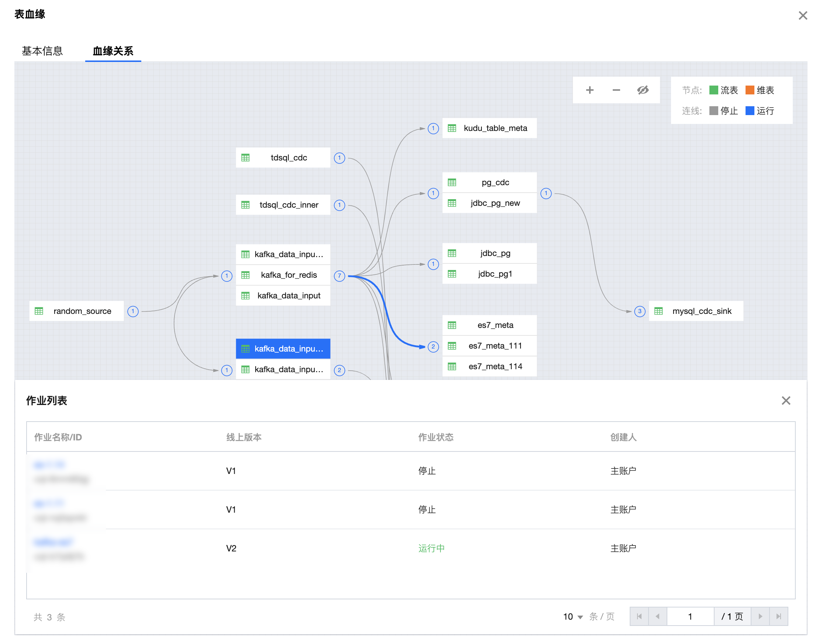Click the table icon beside pg_cdc
816x644 pixels.
coord(452,183)
